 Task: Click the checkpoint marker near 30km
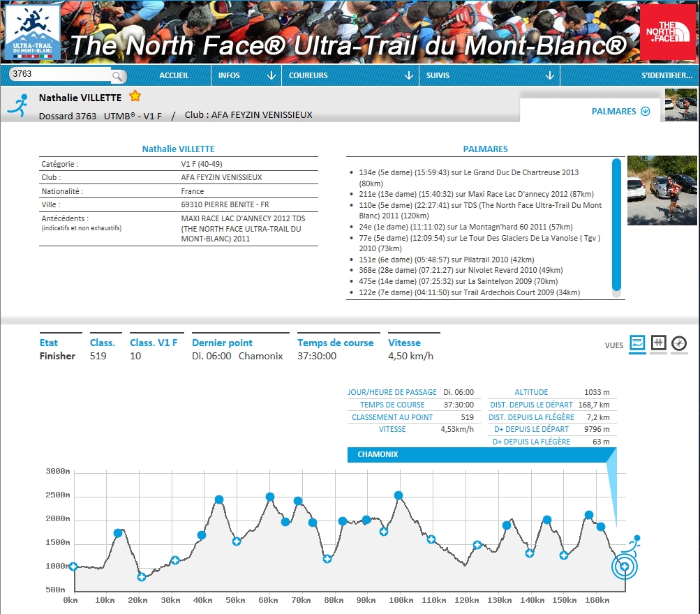click(x=175, y=560)
